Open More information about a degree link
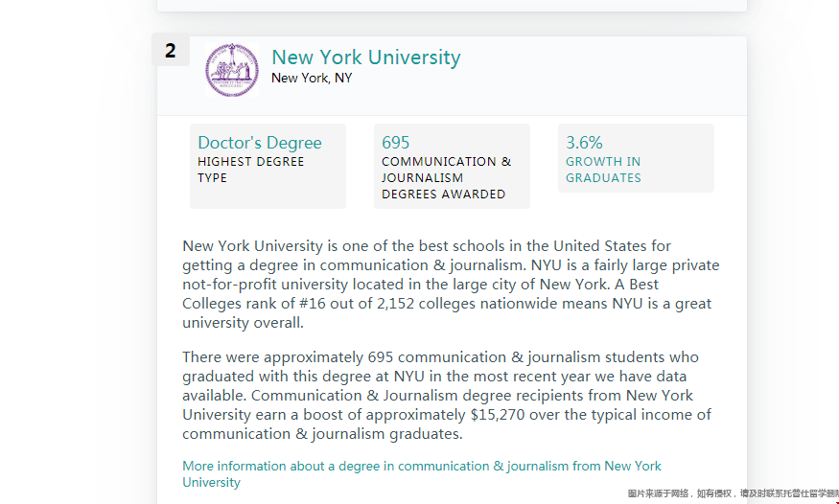839x504 pixels. (422, 474)
